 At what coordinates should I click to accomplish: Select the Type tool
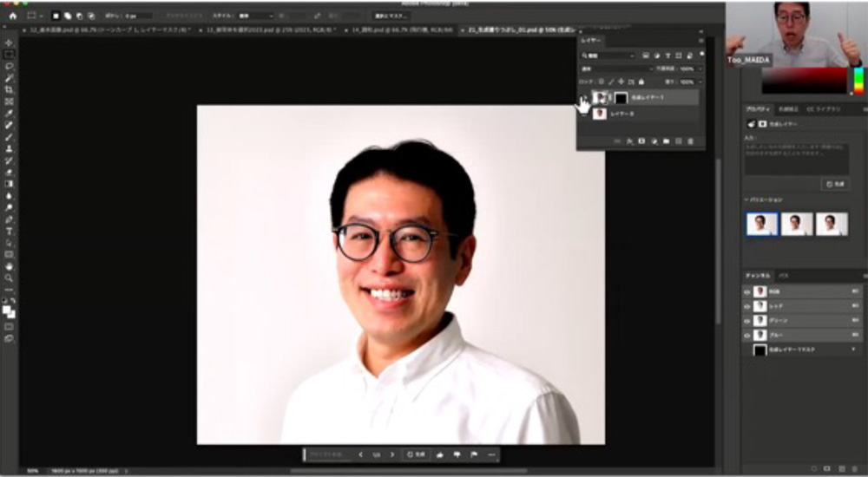pos(9,232)
